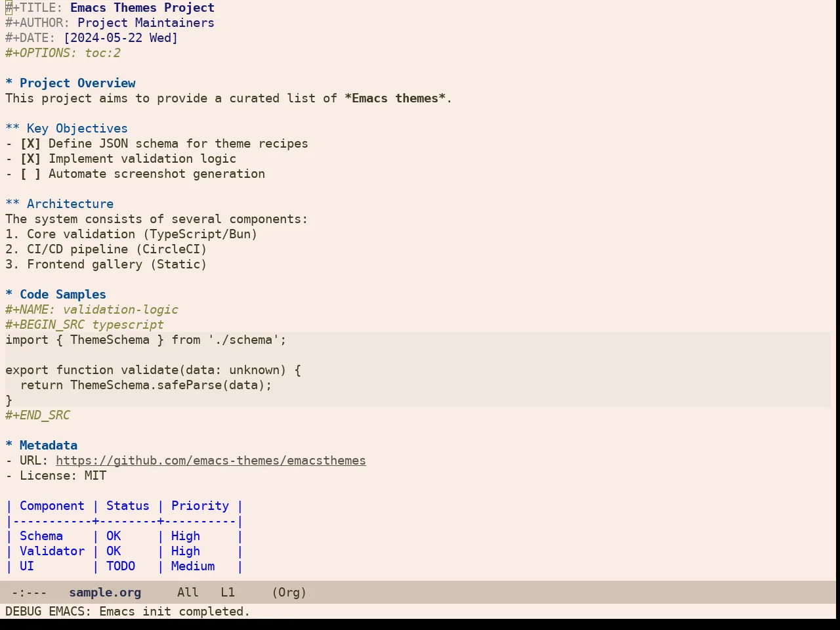Click the bold '*Emacs themes*' text
The height and width of the screenshot is (630, 840).
click(395, 98)
